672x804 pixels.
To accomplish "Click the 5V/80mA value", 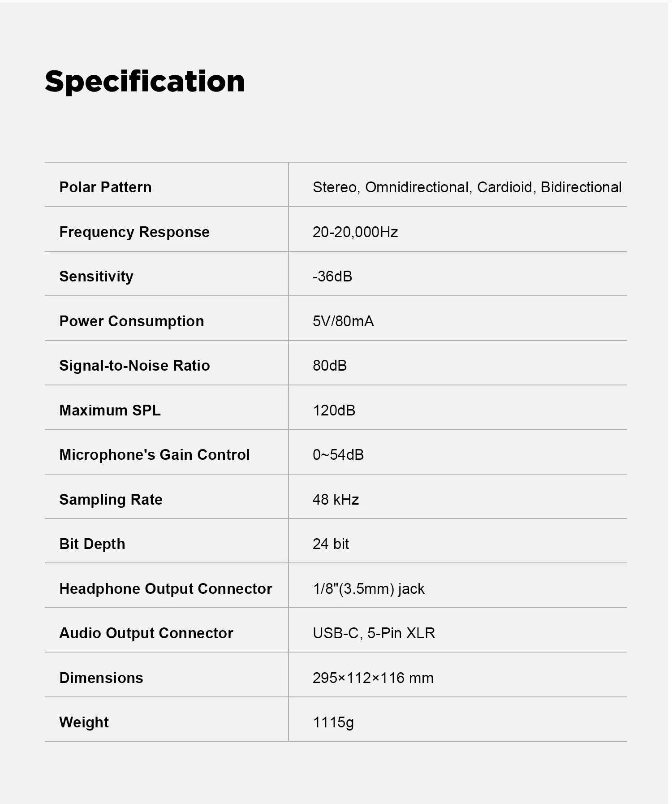I will [x=343, y=321].
